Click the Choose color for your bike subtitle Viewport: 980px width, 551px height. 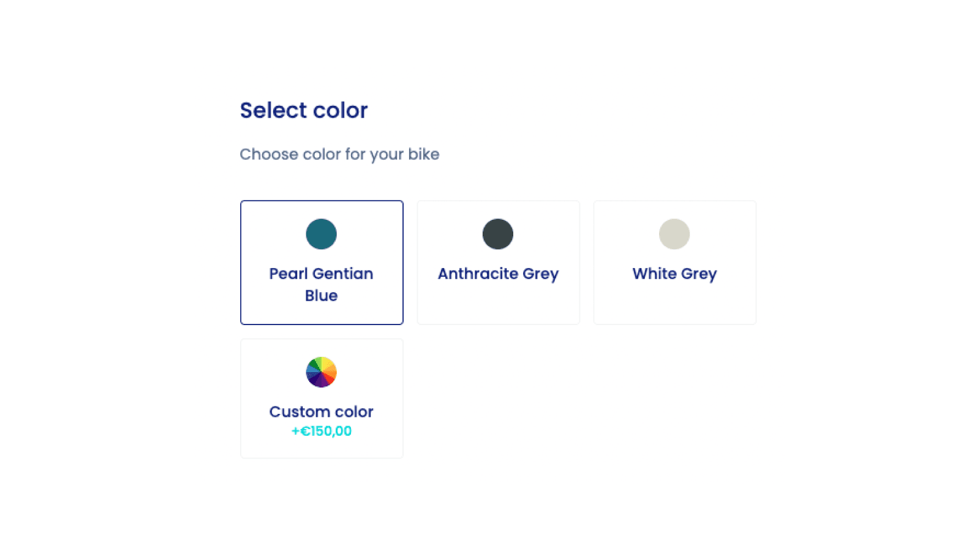tap(339, 154)
